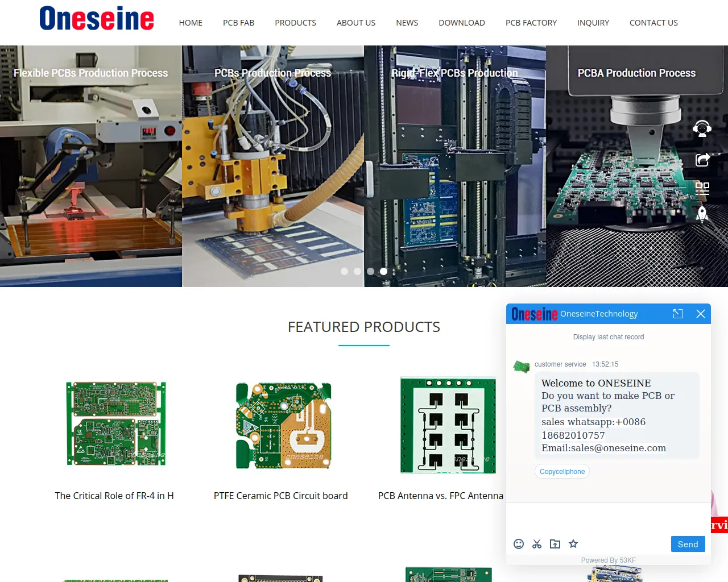The image size is (728, 582).
Task: Expand the chat window to full size
Action: [678, 314]
